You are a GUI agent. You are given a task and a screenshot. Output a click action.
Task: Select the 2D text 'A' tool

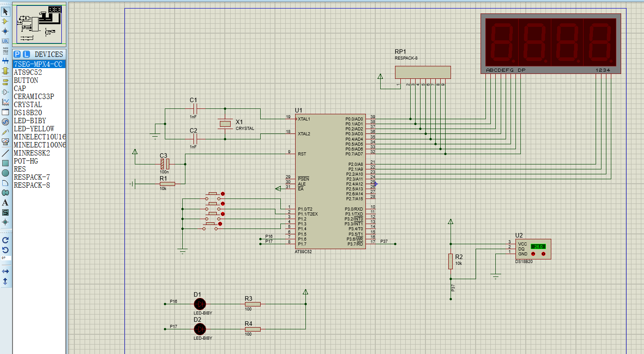[5, 203]
